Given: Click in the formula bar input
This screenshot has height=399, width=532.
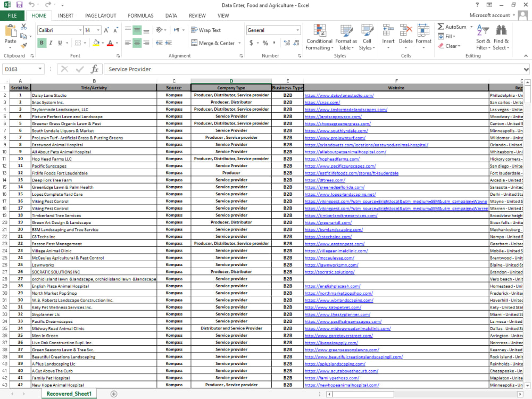Looking at the screenshot, I should pos(313,69).
